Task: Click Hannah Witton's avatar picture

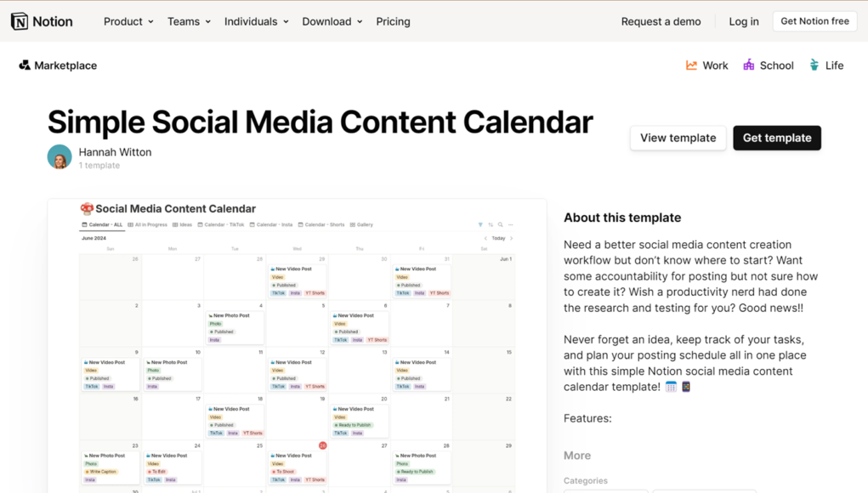Action: (60, 156)
